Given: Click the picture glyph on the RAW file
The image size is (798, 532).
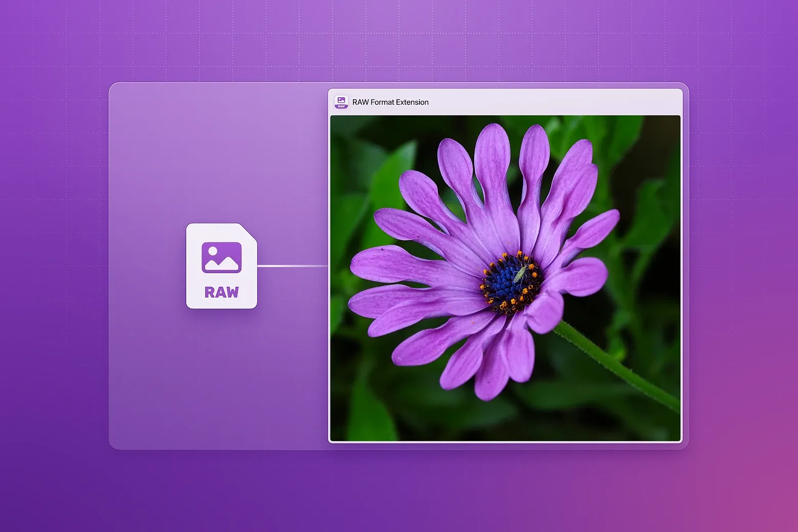Looking at the screenshot, I should (x=221, y=257).
